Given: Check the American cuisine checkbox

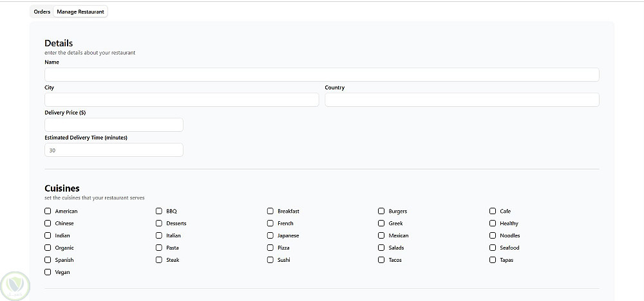Looking at the screenshot, I should tap(48, 211).
